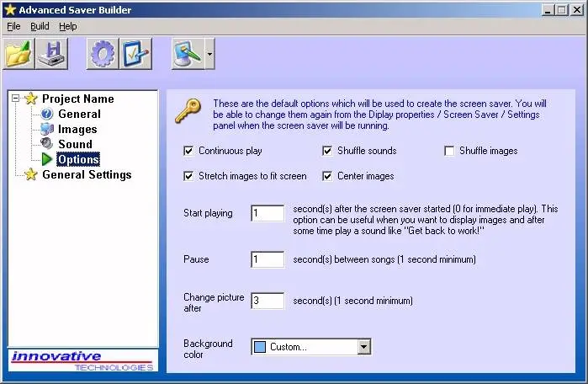Select General Settings in the tree
Viewport: 588px width, 384px height.
(87, 174)
